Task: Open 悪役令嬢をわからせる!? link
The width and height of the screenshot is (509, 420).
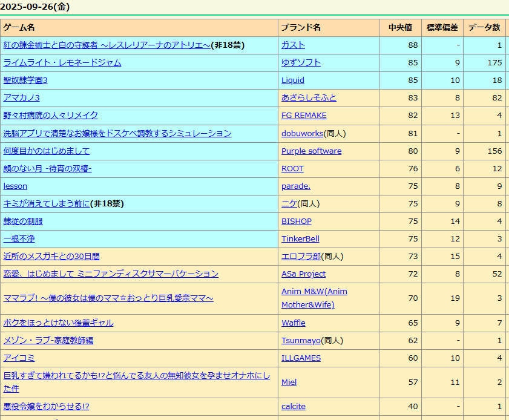Action: point(46,406)
